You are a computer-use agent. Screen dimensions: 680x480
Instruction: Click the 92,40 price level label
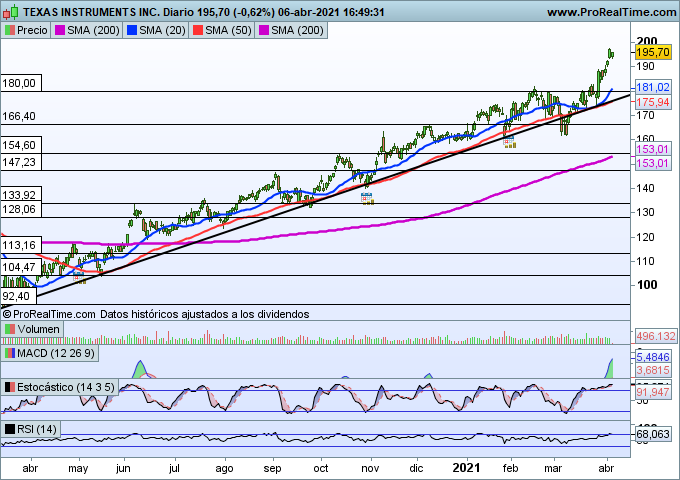(19, 296)
